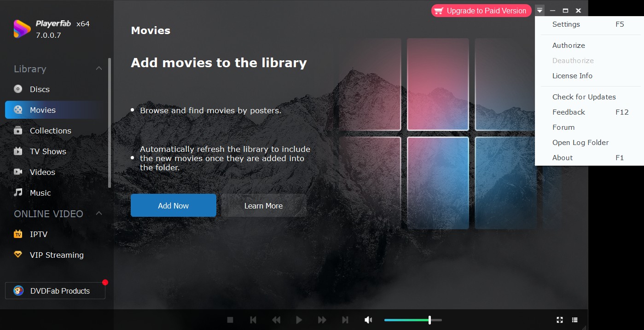Mute audio with the speaker icon

pos(368,320)
